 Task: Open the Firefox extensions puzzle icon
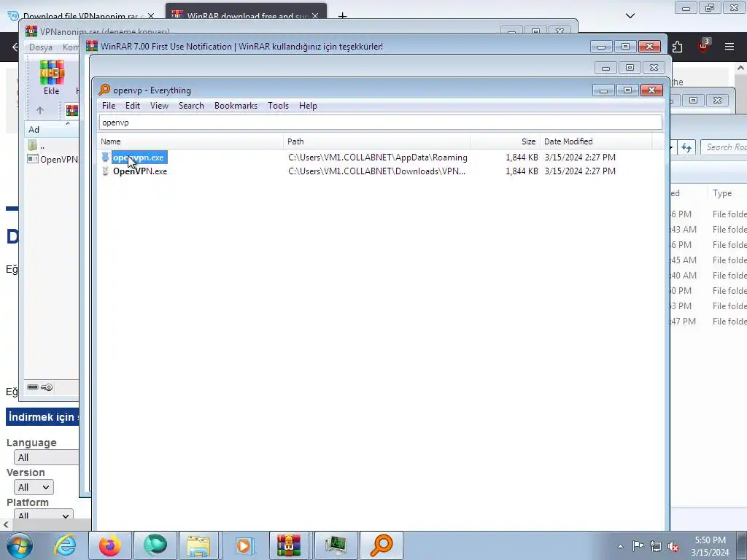pyautogui.click(x=677, y=47)
